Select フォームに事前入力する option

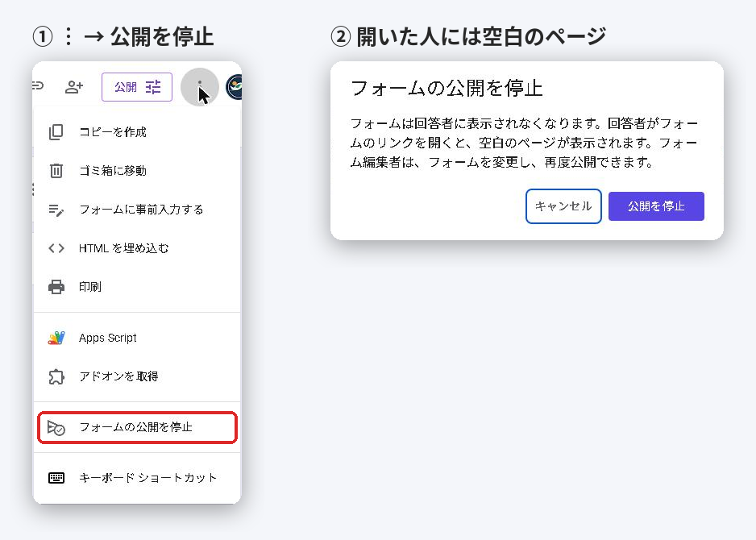pos(137,210)
